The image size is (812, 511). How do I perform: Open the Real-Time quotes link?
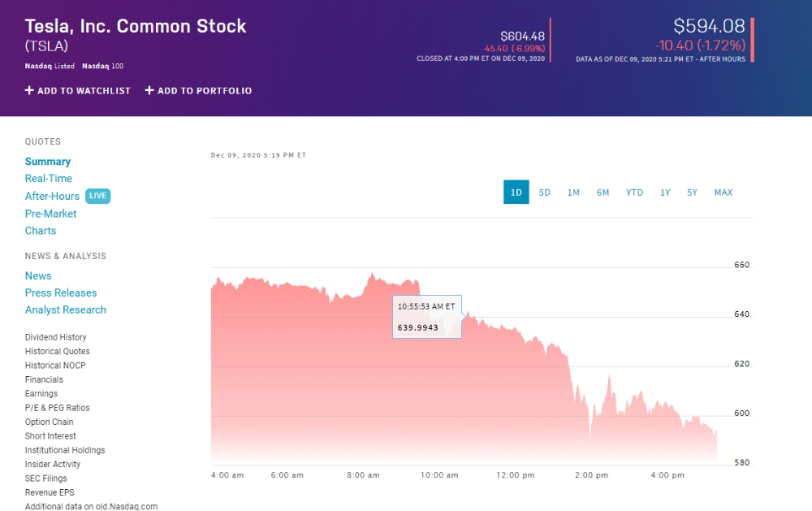tap(49, 179)
